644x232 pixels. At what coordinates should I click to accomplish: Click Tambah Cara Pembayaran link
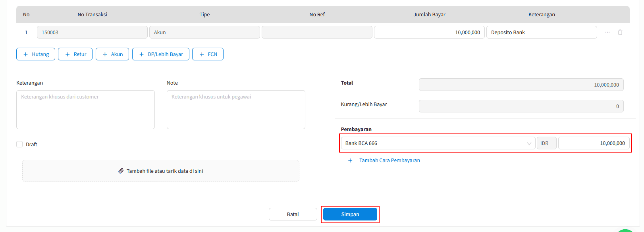pos(389,160)
